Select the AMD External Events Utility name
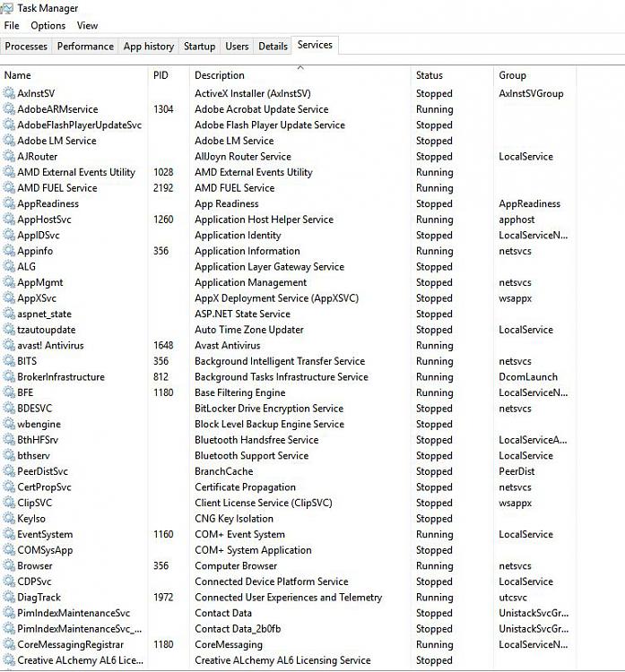The image size is (625, 672). (x=76, y=172)
